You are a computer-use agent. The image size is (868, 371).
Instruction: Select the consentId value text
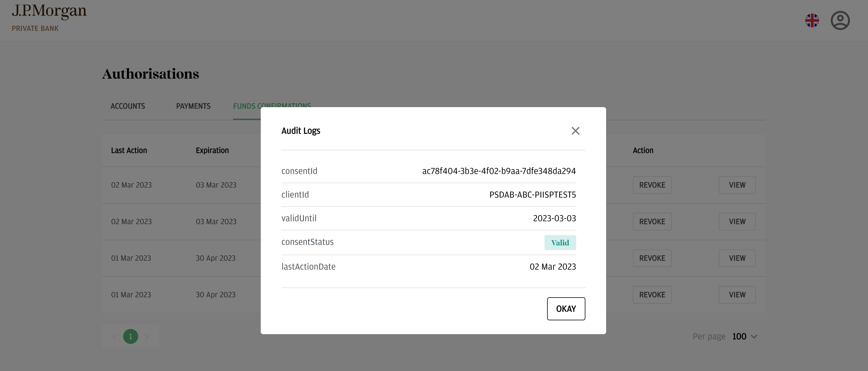[499, 171]
